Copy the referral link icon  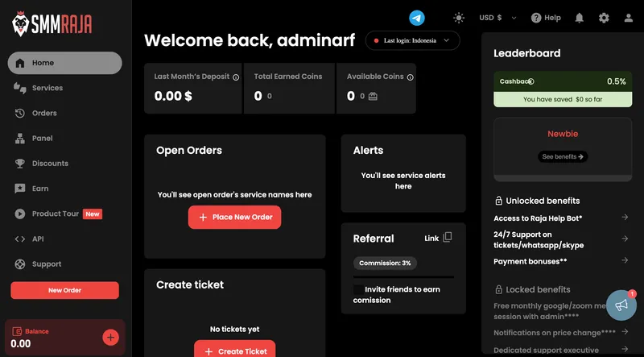coord(448,237)
